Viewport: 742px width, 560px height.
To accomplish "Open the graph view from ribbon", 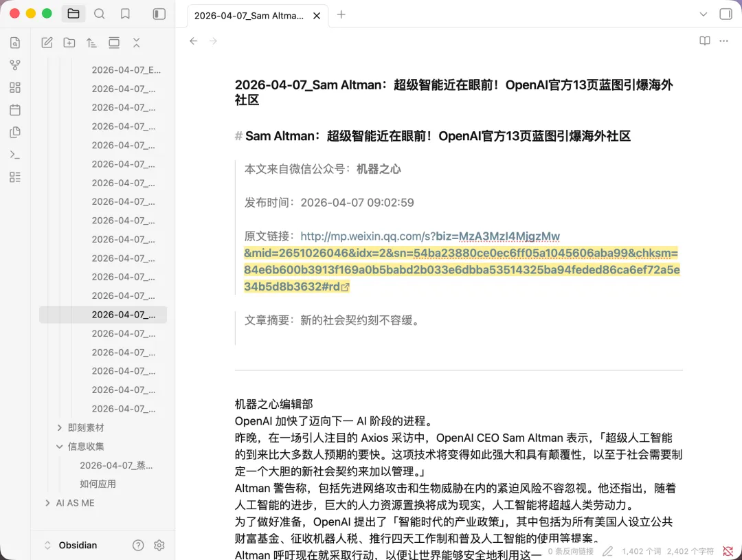I will pyautogui.click(x=15, y=65).
